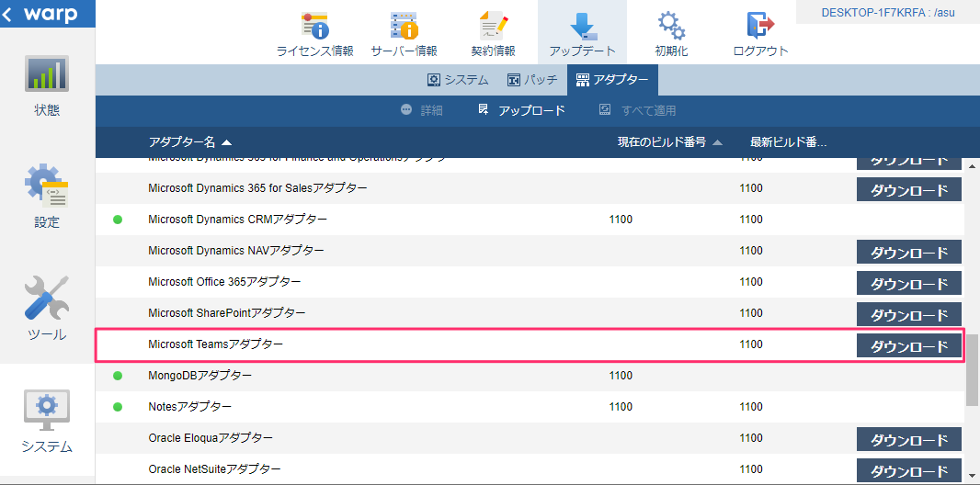This screenshot has width=980, height=485.
Task: Select Microsoft Dynamics 365 for Salesアダプター name
Action: click(257, 187)
